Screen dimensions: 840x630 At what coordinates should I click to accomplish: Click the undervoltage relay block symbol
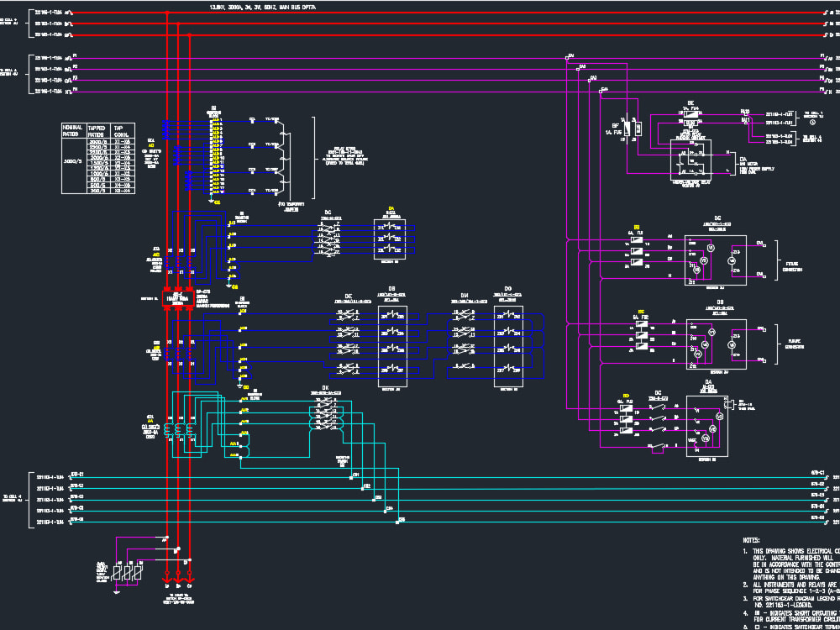point(691,160)
